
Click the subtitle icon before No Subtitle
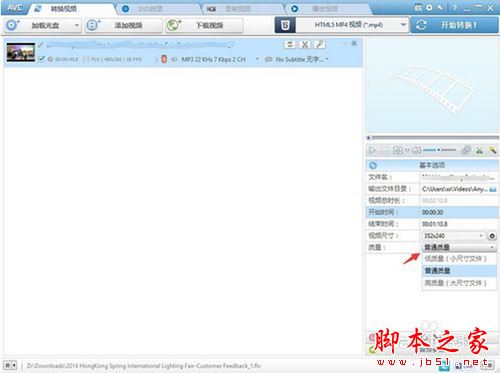point(268,59)
